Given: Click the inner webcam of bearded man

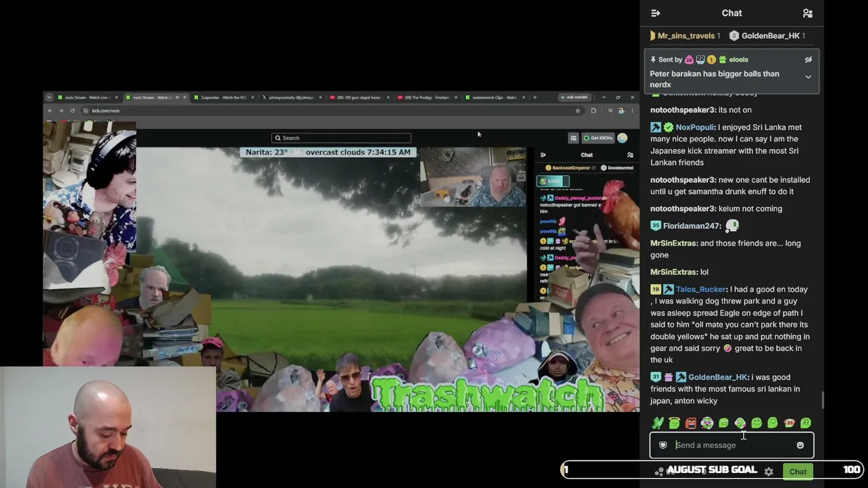Looking at the screenshot, I should pyautogui.click(x=473, y=178).
